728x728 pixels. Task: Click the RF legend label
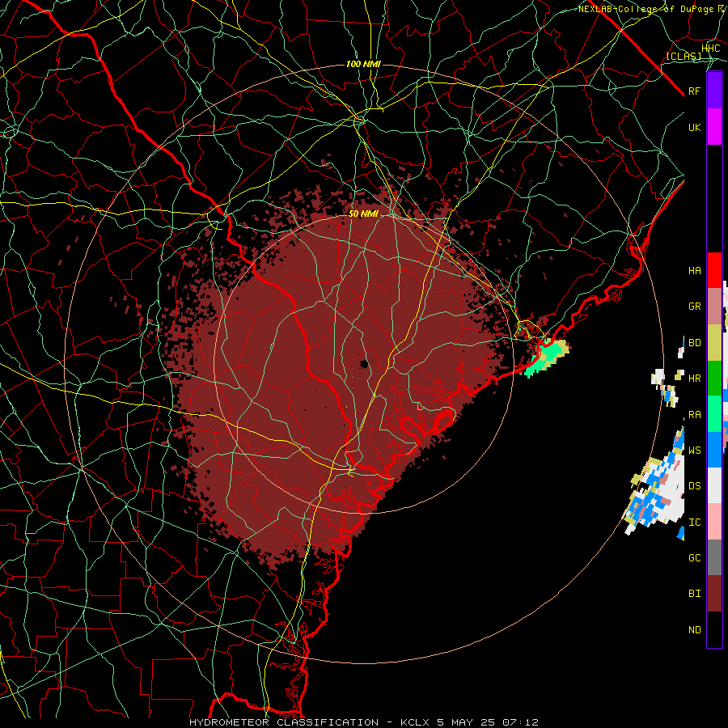tap(695, 91)
